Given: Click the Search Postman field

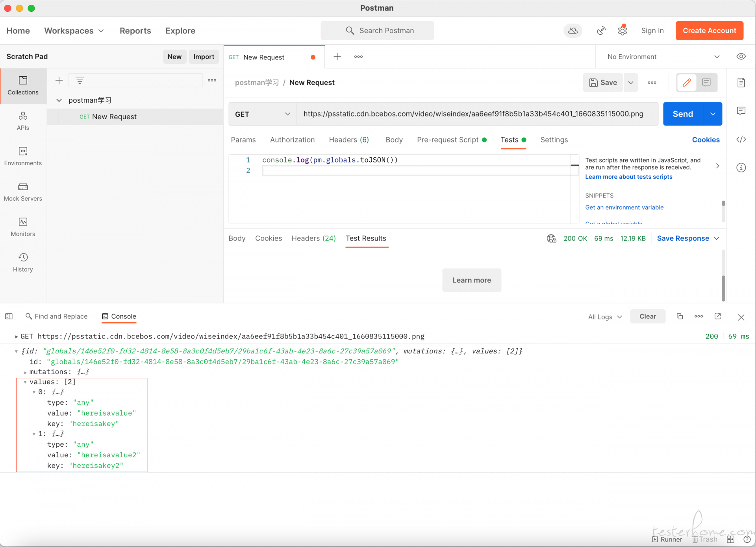Looking at the screenshot, I should pos(377,31).
